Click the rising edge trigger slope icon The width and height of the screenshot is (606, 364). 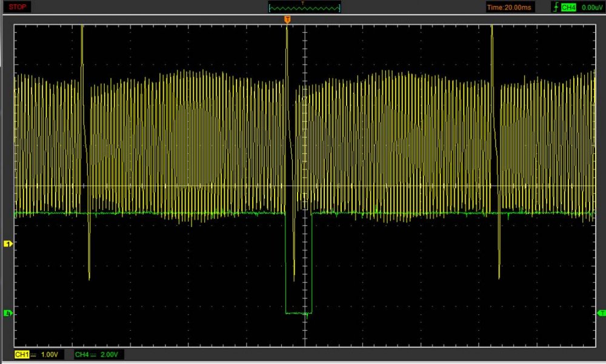[x=555, y=7]
